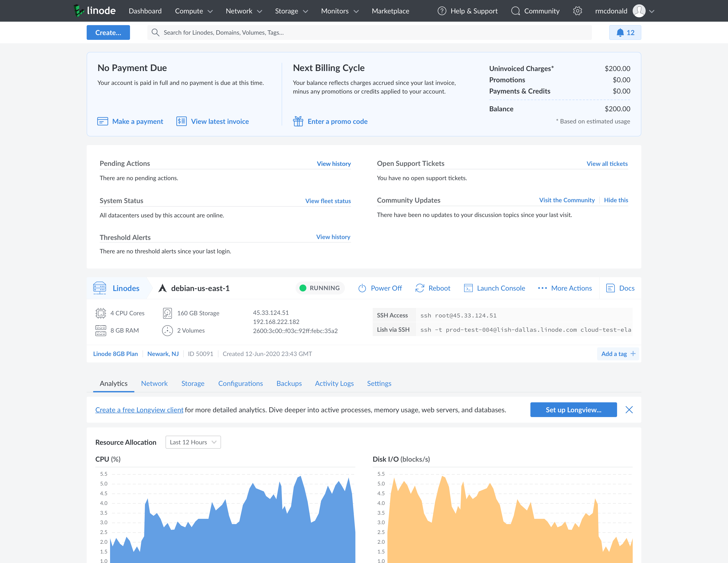Click the 160 GB Storage disk icon

coord(167,313)
